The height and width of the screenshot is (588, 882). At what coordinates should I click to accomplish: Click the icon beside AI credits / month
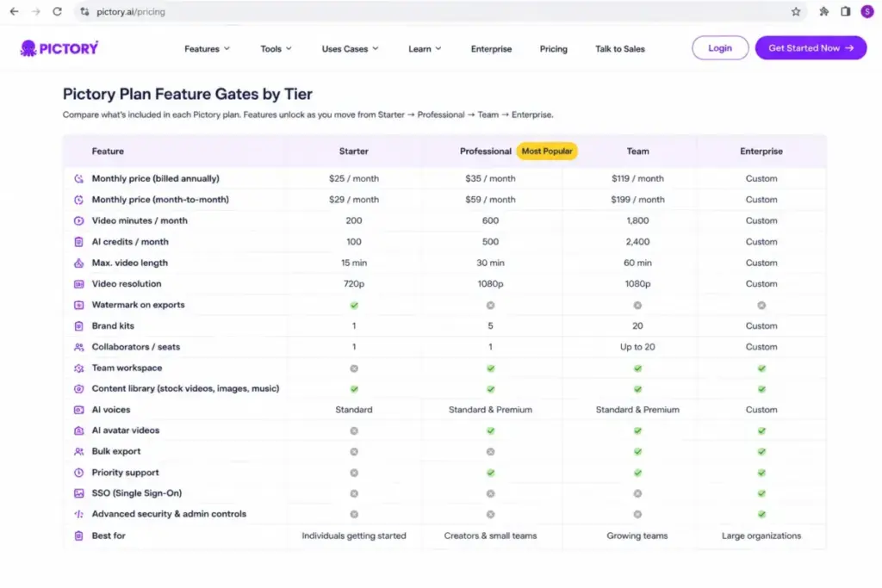[78, 242]
